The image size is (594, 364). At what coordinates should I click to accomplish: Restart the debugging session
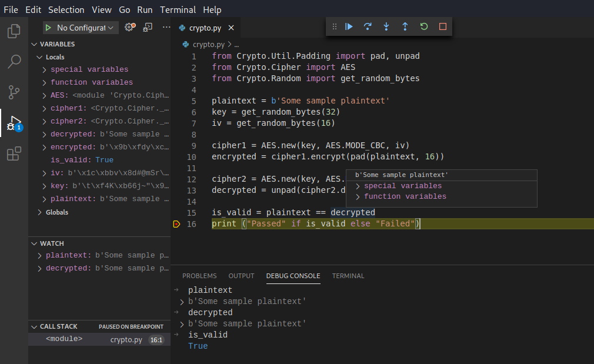(x=424, y=26)
